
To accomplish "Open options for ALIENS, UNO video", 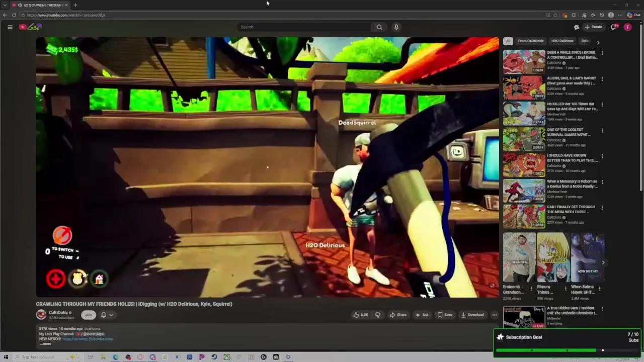I will coord(602,79).
